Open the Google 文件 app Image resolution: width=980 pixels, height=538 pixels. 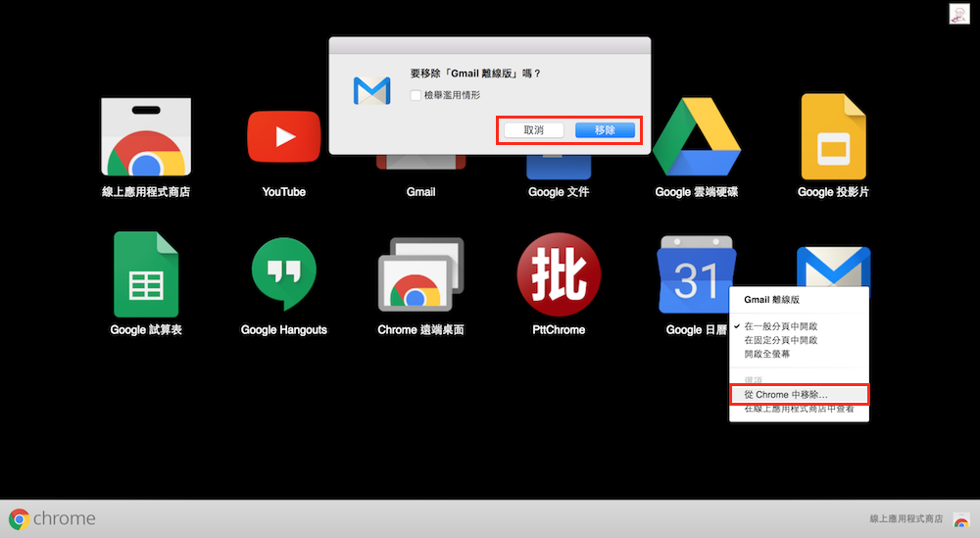[x=559, y=167]
